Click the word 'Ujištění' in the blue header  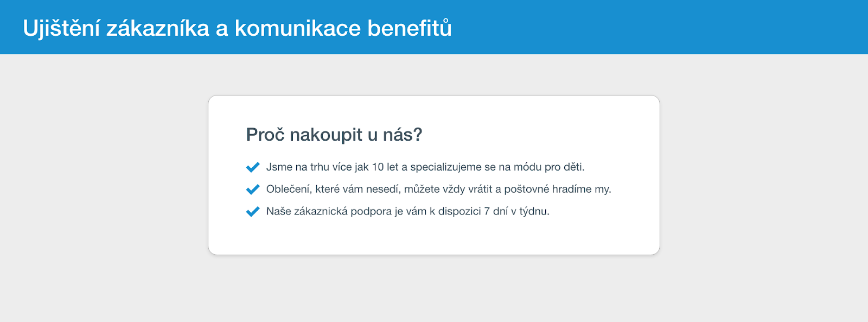point(62,29)
